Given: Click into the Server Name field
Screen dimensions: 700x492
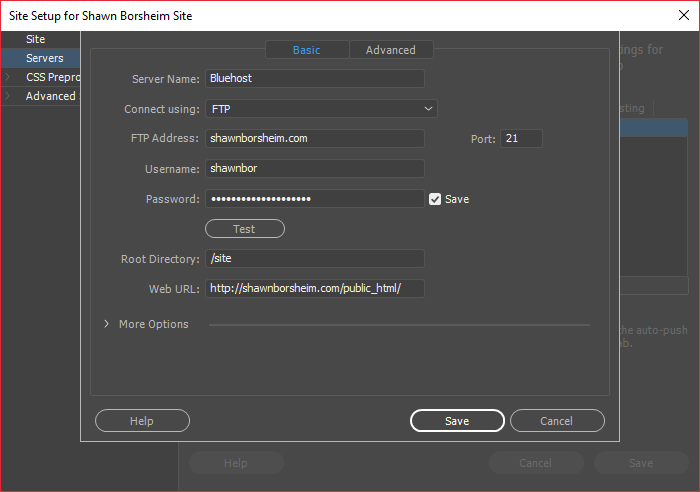Looking at the screenshot, I should [x=315, y=79].
